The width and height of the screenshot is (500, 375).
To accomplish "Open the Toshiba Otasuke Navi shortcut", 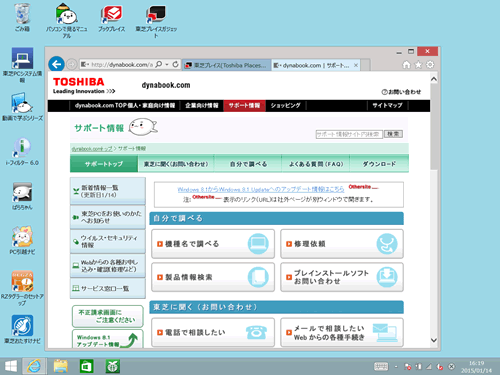I will tap(22, 329).
